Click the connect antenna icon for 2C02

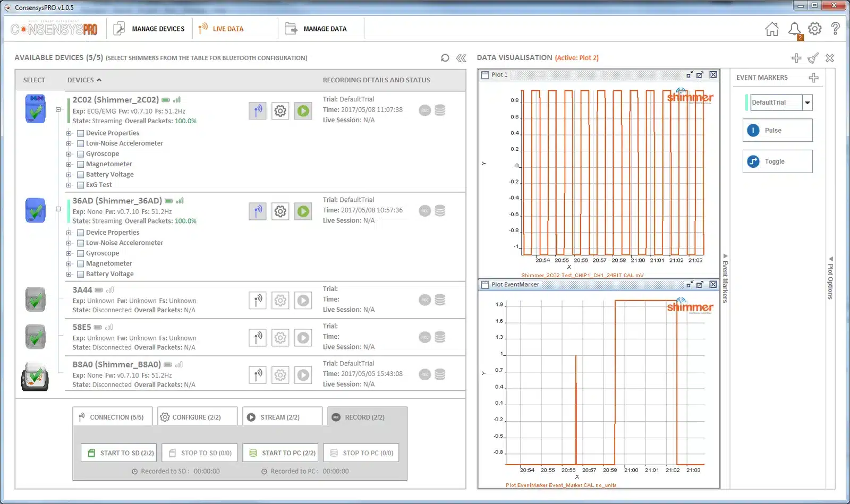click(x=258, y=111)
